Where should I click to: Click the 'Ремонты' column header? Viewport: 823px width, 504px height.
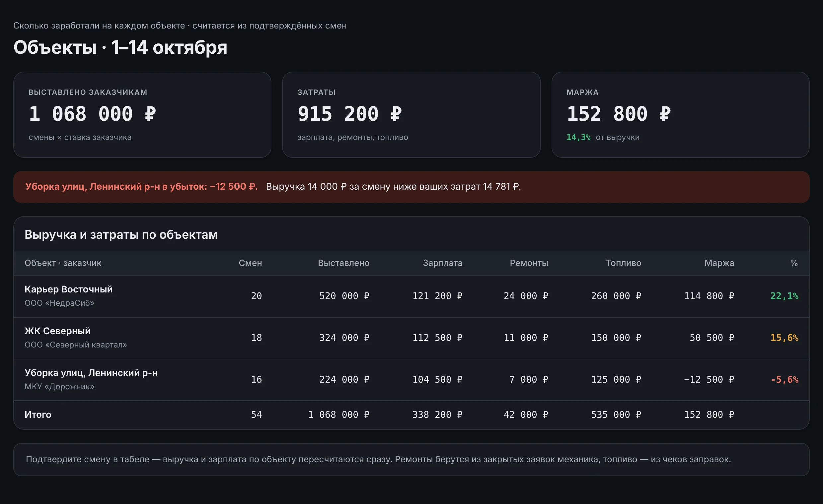[x=529, y=263]
